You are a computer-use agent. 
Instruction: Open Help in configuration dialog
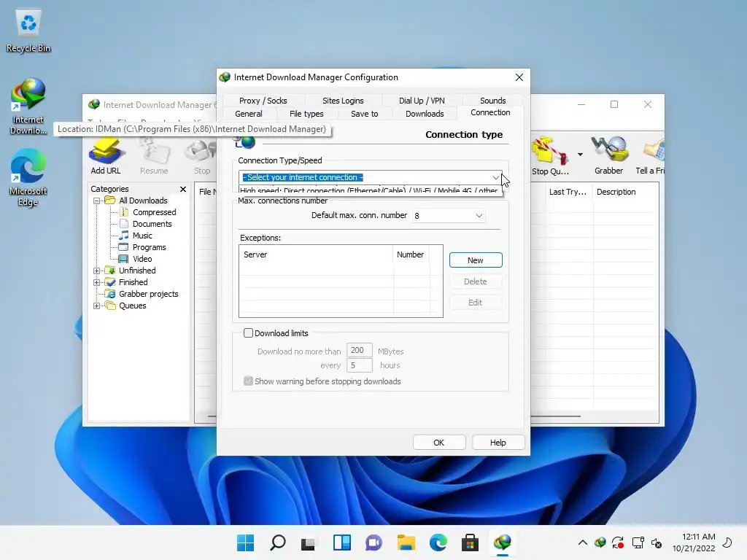[498, 443]
